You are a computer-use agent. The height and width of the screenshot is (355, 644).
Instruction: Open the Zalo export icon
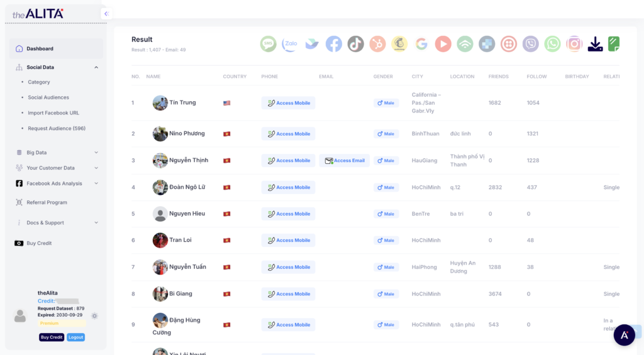coord(290,43)
